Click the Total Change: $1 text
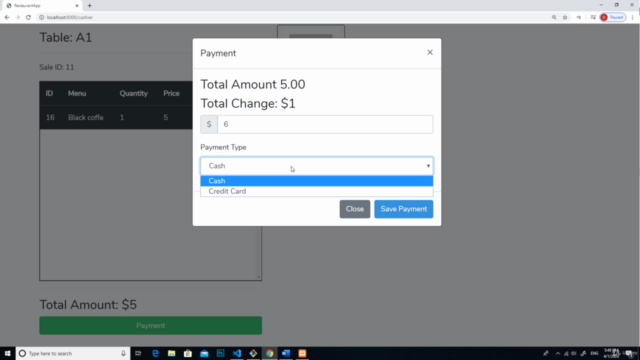This screenshot has width=640, height=360. pyautogui.click(x=248, y=104)
